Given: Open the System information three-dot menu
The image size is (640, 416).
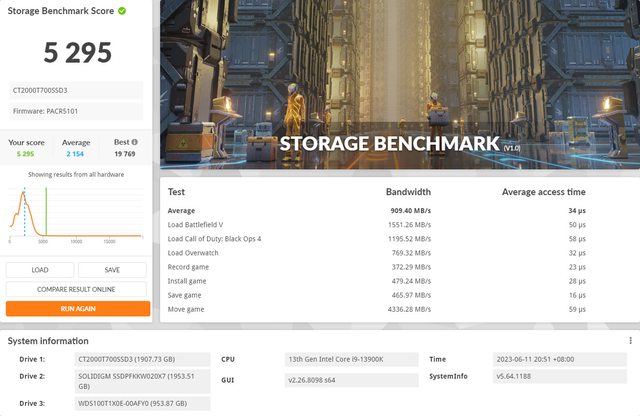Looking at the screenshot, I should pyautogui.click(x=630, y=340).
